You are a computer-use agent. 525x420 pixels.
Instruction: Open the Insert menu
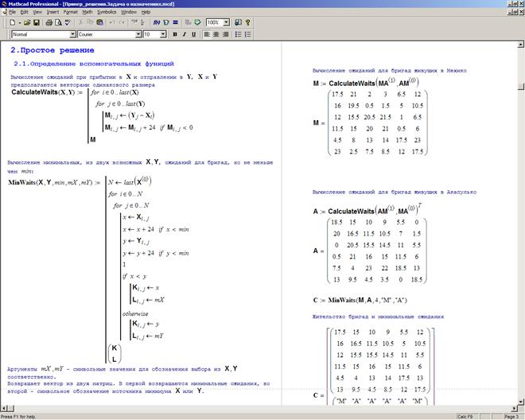point(52,12)
